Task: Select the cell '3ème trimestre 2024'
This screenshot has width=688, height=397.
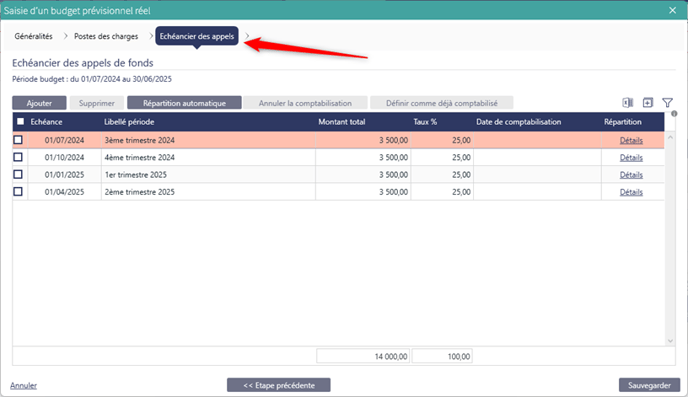Action: coord(208,140)
